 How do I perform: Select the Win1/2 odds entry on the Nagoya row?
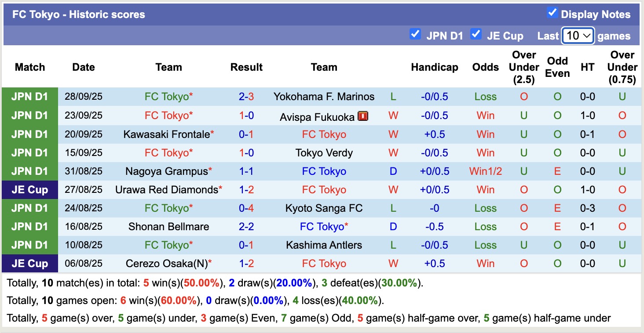click(485, 171)
